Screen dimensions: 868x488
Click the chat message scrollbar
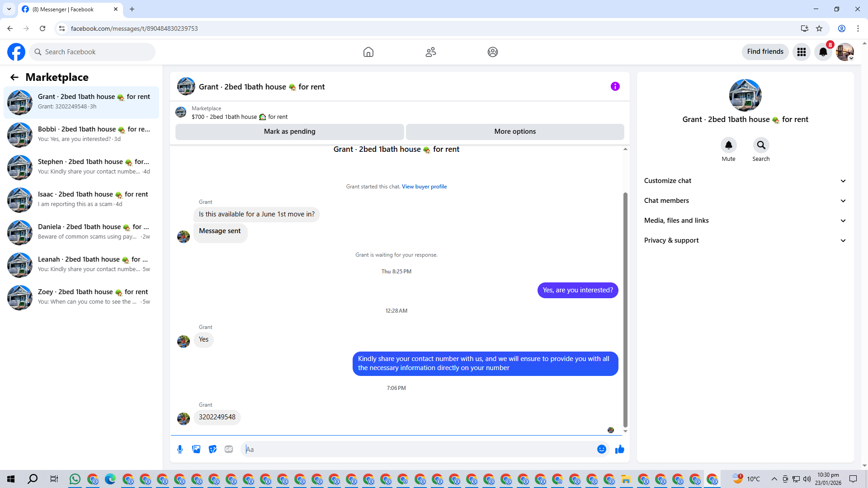pos(625,310)
